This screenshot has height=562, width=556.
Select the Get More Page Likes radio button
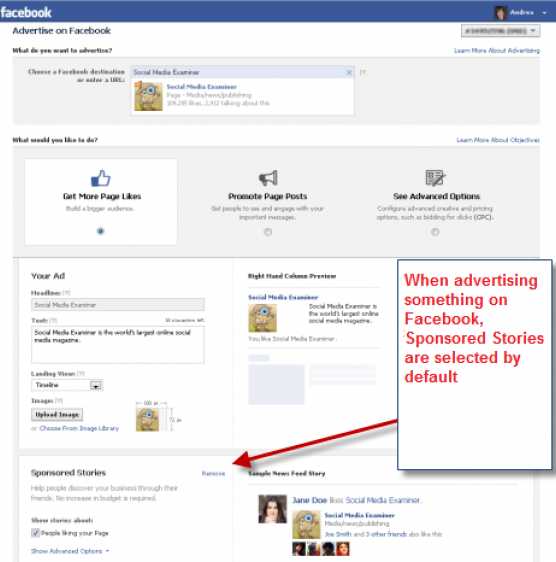tap(101, 231)
